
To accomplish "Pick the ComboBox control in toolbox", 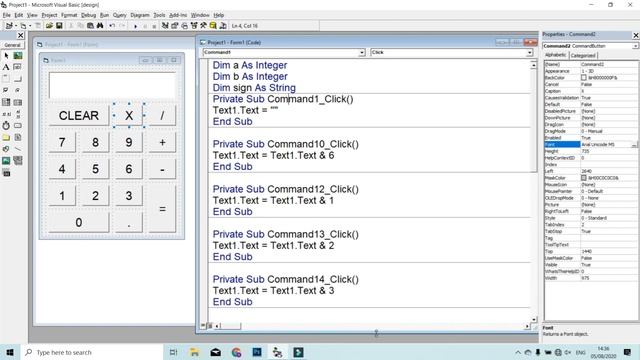I will (6, 102).
